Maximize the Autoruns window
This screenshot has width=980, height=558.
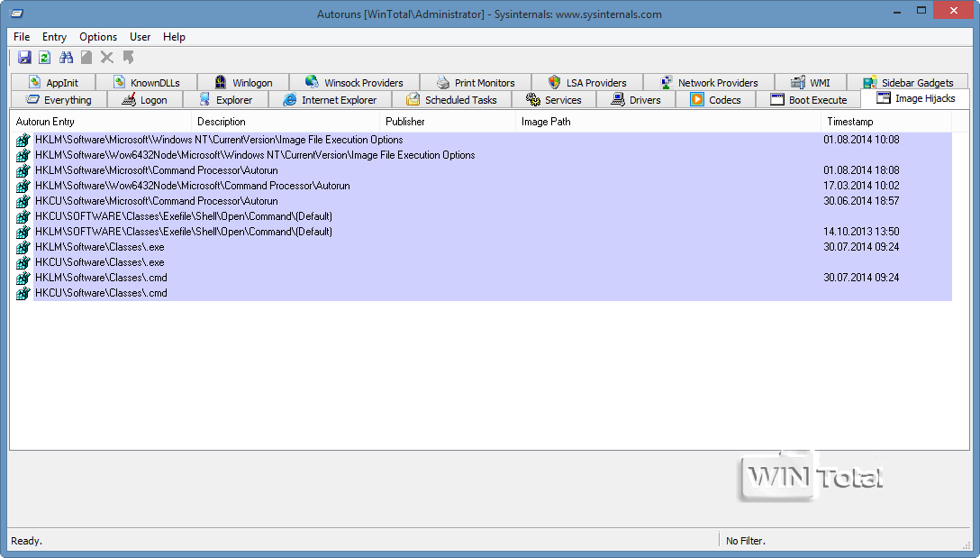921,11
